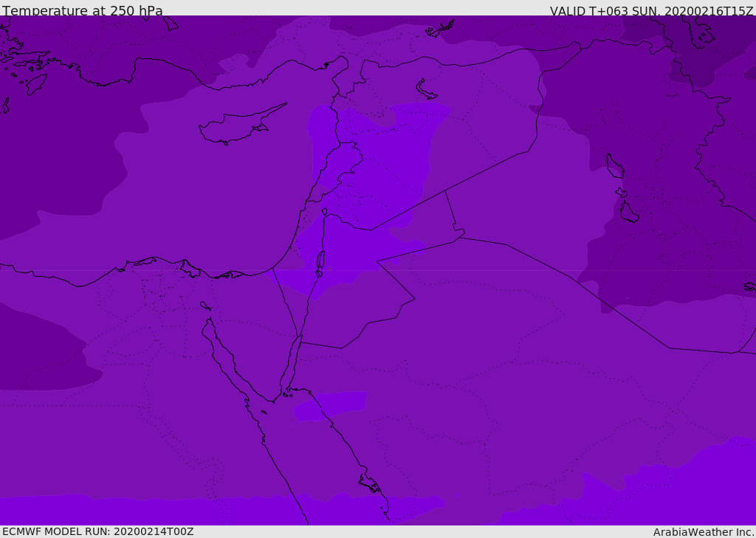Click the Gulf of Aqaba
756x538 pixels.
click(x=291, y=364)
